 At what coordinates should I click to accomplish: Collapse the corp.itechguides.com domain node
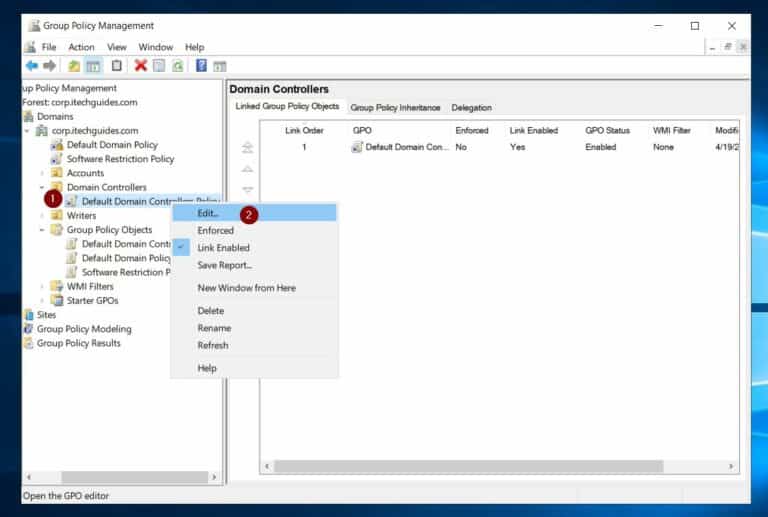pyautogui.click(x=27, y=131)
